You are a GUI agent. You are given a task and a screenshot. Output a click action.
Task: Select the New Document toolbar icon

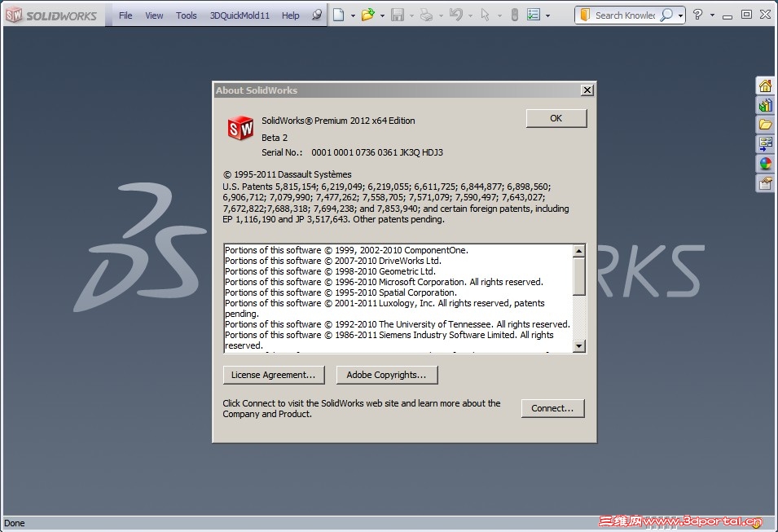tap(337, 15)
